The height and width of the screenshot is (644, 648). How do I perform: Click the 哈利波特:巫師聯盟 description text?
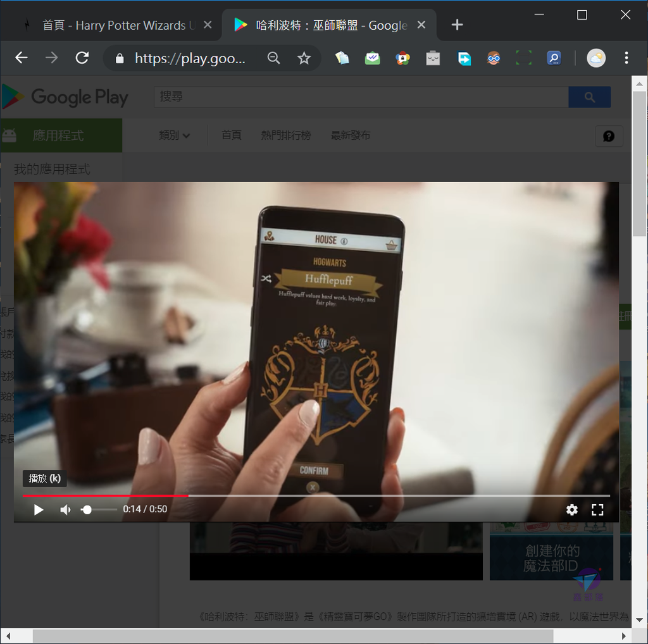click(413, 616)
